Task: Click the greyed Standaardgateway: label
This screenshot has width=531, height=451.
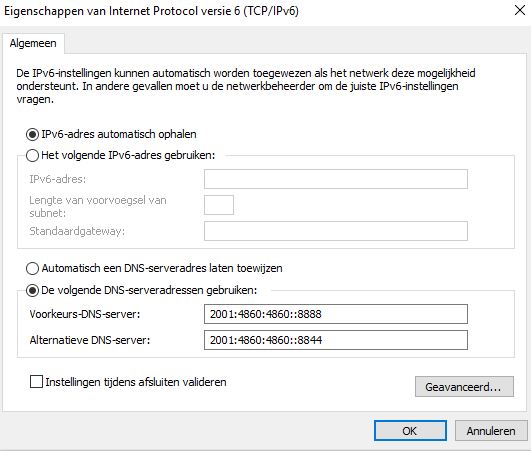Action: (77, 231)
